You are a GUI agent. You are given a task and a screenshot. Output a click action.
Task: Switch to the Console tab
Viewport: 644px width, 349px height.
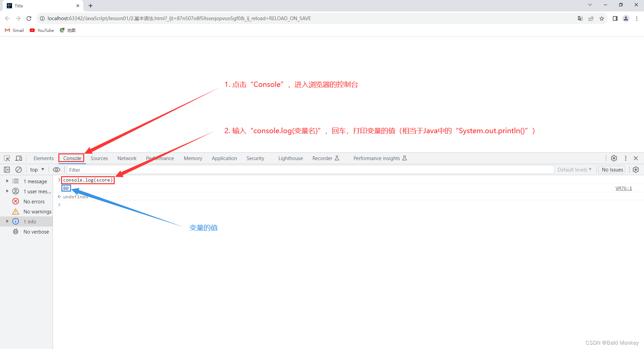click(72, 158)
